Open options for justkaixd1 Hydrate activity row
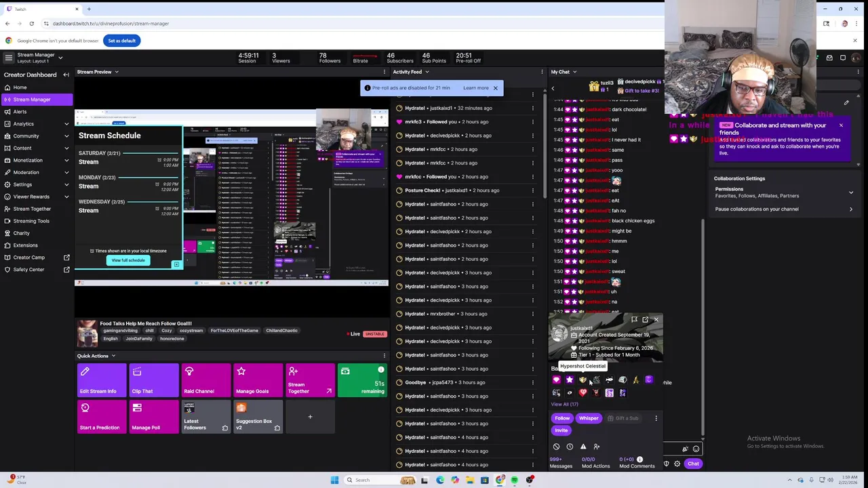 (x=533, y=108)
